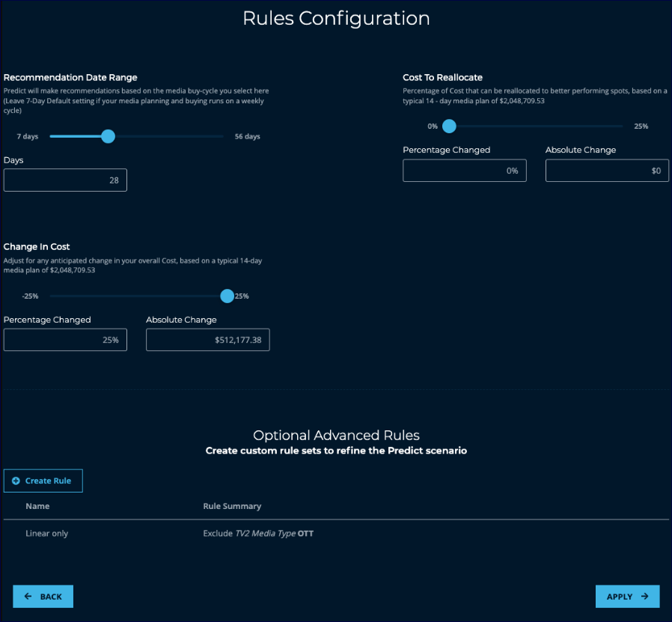Click the plus icon on Create Rule

click(16, 481)
